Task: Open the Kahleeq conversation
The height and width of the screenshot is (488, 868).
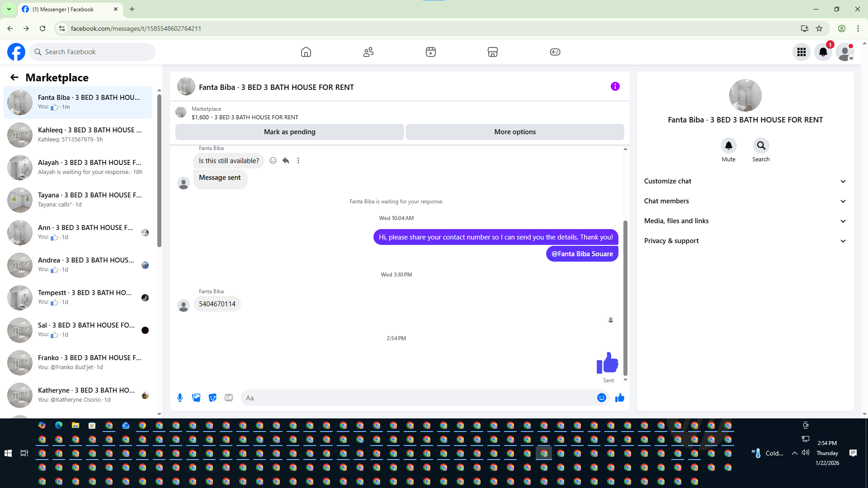Action: point(78,135)
